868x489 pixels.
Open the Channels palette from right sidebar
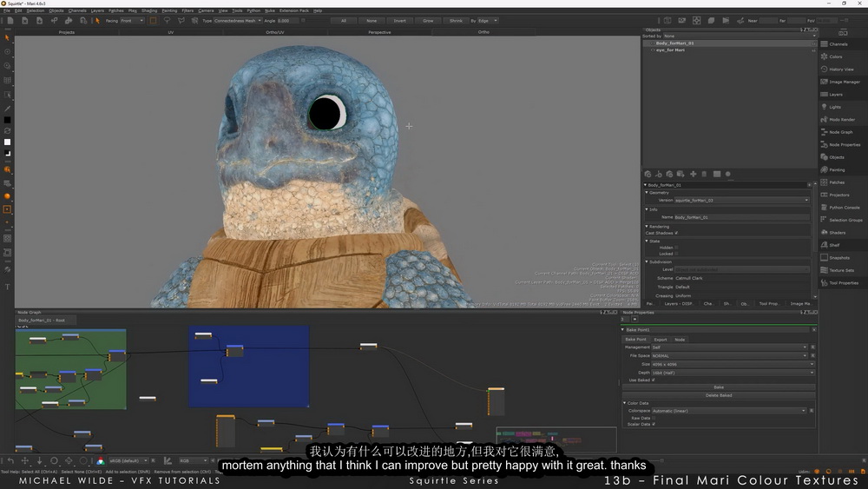838,43
